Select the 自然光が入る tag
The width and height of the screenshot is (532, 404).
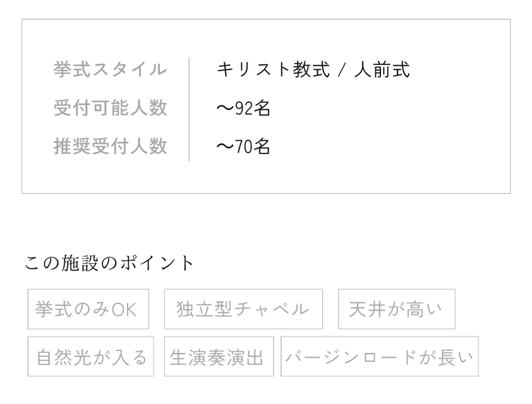[x=90, y=356]
